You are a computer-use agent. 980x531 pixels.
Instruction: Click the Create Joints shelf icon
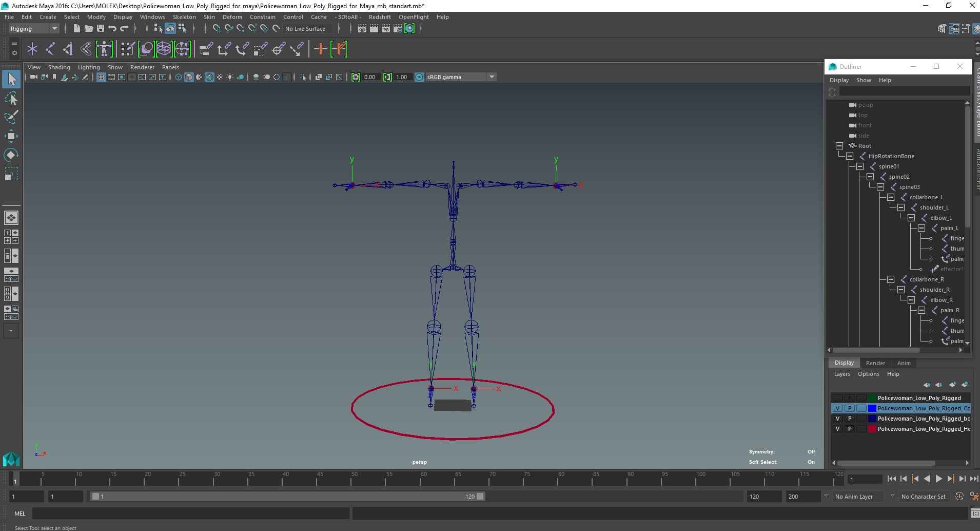pos(50,49)
